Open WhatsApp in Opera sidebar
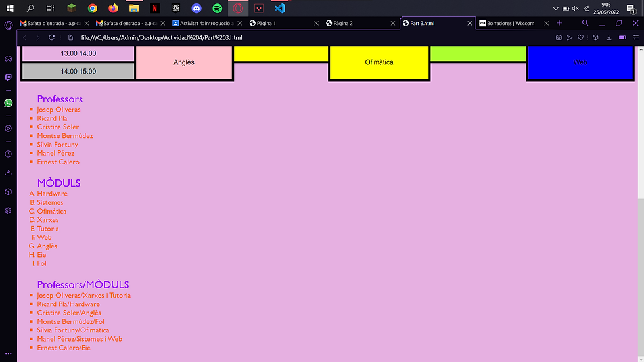This screenshot has width=644, height=362. coord(8,103)
